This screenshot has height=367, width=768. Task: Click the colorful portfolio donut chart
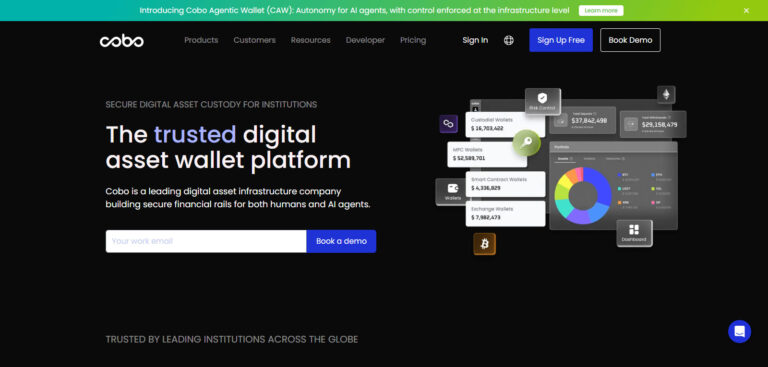coord(583,196)
